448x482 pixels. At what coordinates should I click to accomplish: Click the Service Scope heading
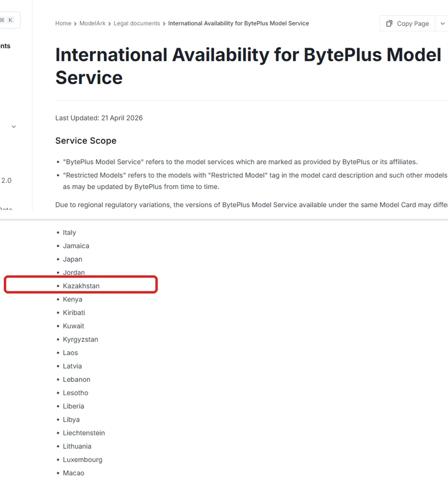(86, 140)
